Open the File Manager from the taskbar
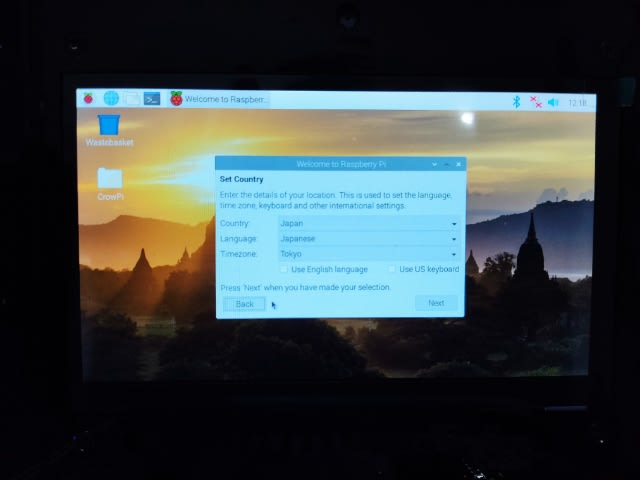 [x=131, y=99]
